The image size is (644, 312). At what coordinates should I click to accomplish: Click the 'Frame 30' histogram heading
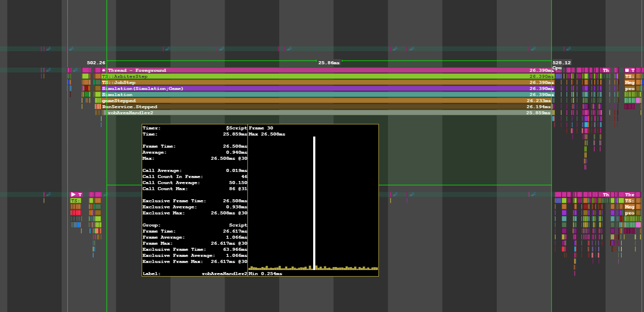click(x=261, y=128)
